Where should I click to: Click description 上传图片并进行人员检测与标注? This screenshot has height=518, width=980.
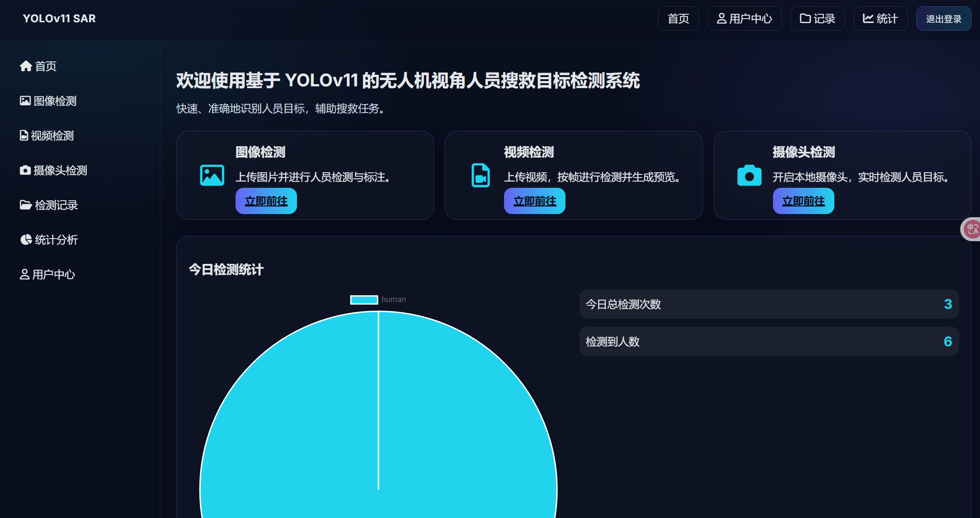(x=313, y=177)
